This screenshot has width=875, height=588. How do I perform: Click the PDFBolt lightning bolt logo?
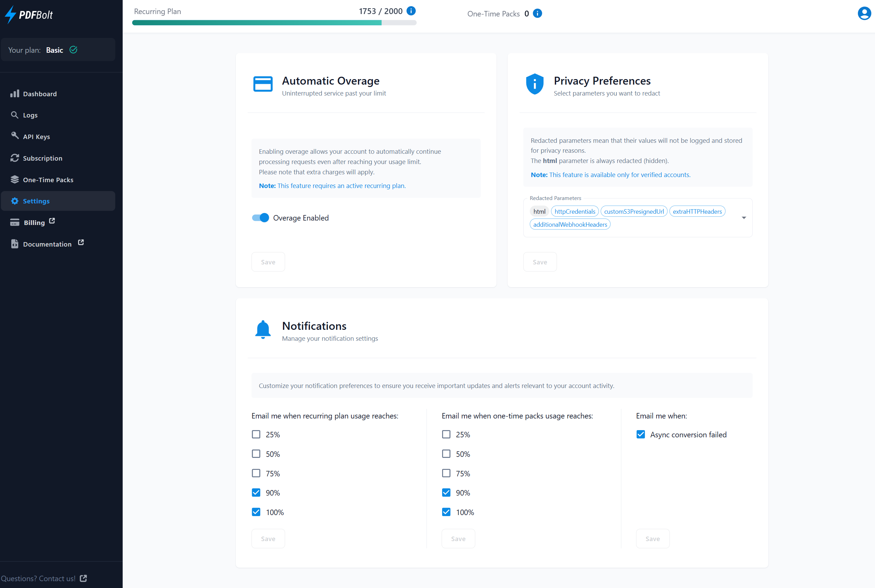[x=12, y=14]
